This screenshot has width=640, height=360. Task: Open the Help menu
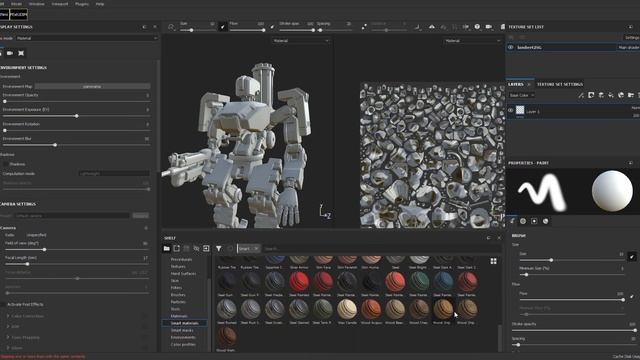pyautogui.click(x=100, y=4)
